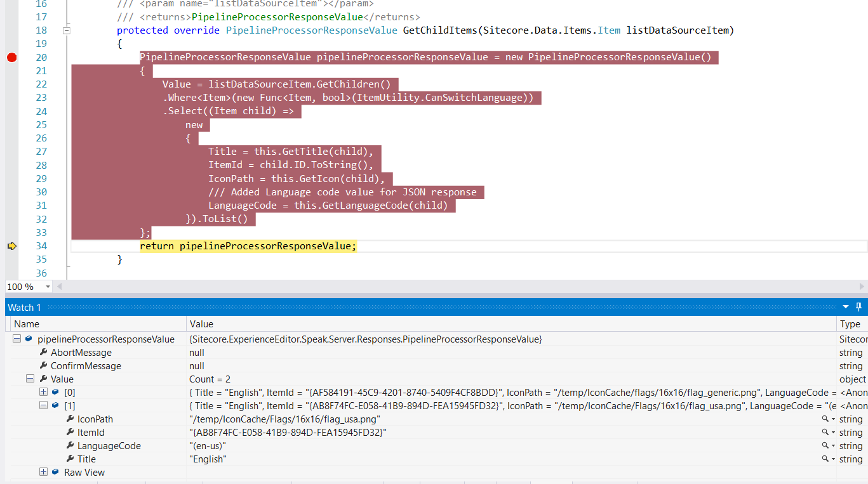
Task: Collapse the Value property node
Action: [30, 379]
